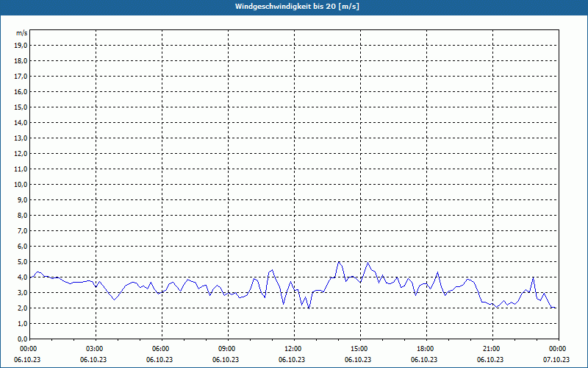Click the 11,0 y-axis label
The image size is (588, 368).
(x=21, y=169)
